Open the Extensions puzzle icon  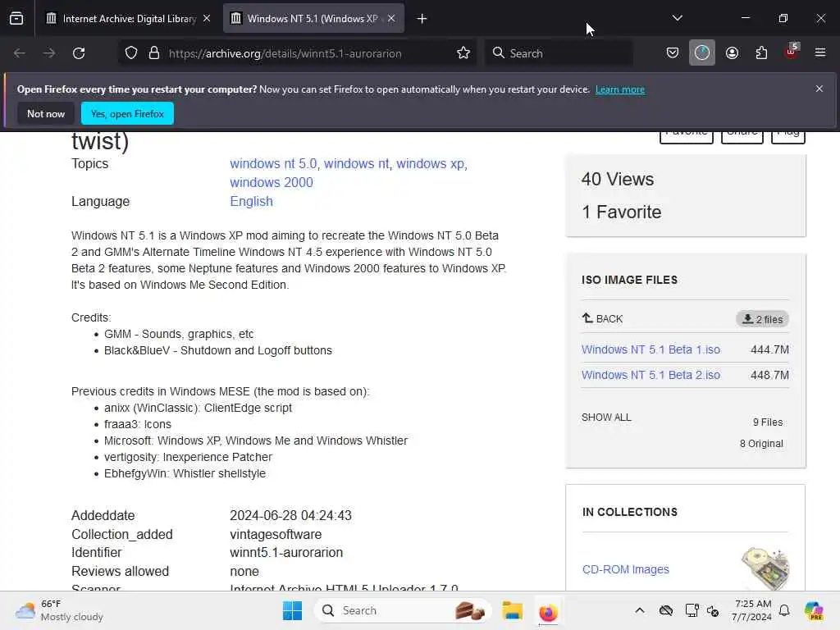[x=761, y=52]
